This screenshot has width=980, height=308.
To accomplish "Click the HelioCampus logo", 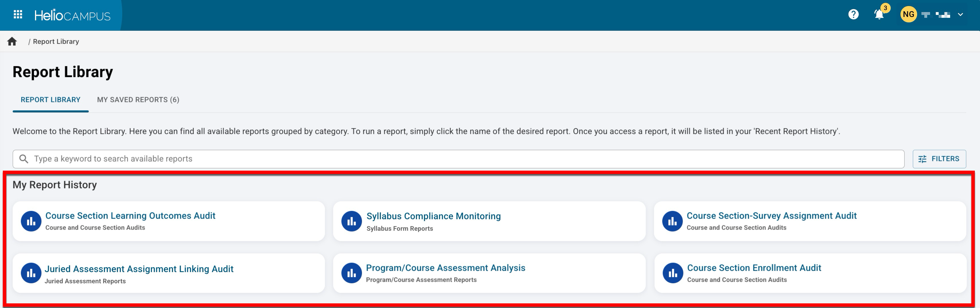I will 72,16.
